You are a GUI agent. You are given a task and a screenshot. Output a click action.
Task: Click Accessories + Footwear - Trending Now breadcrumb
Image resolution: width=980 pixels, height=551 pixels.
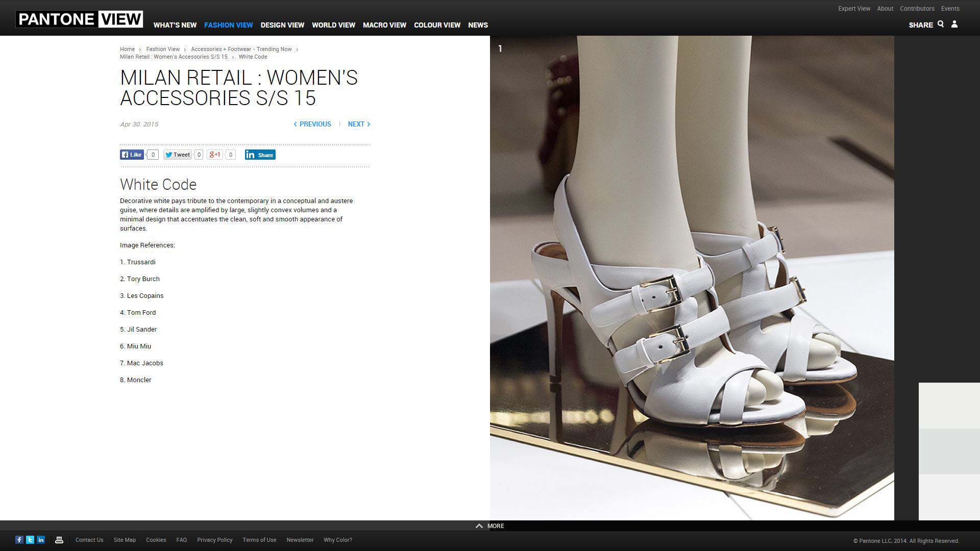click(241, 49)
